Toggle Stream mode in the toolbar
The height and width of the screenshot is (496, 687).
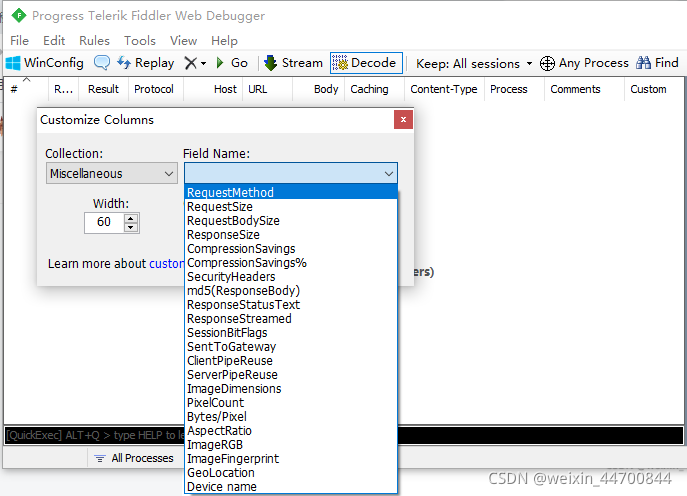293,63
